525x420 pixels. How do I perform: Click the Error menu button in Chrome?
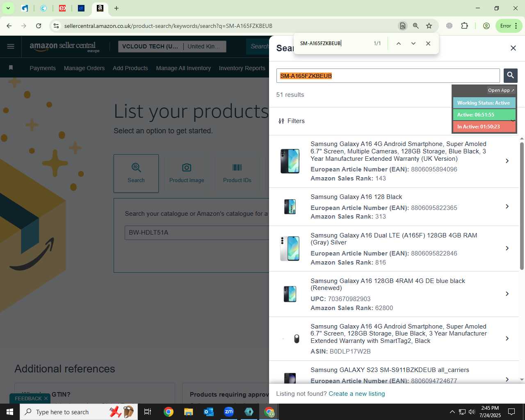coord(509,26)
